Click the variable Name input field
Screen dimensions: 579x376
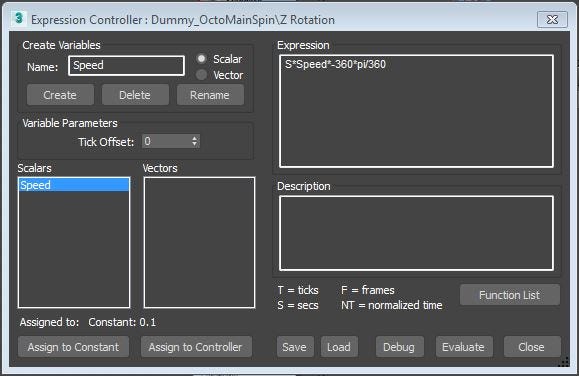(x=126, y=66)
